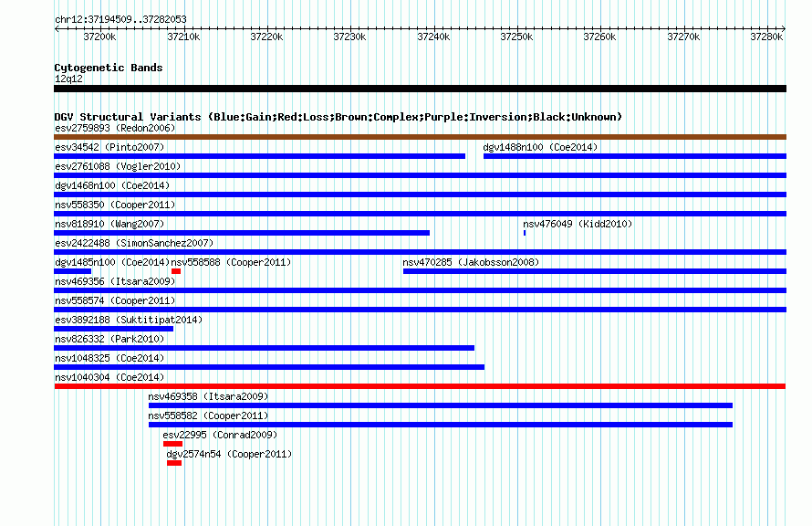The width and height of the screenshot is (812, 526).
Task: Click the blue dgv1488n100 gain bar
Action: (x=635, y=156)
